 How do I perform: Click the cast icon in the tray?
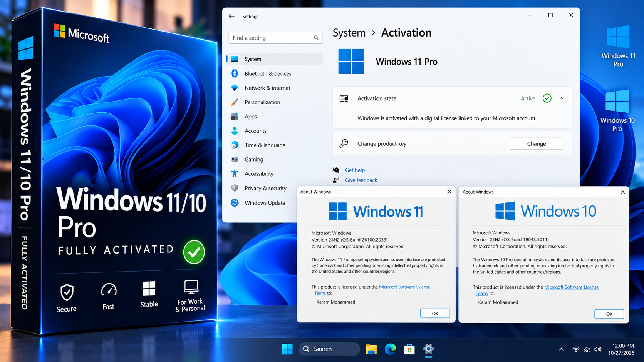tap(587, 349)
